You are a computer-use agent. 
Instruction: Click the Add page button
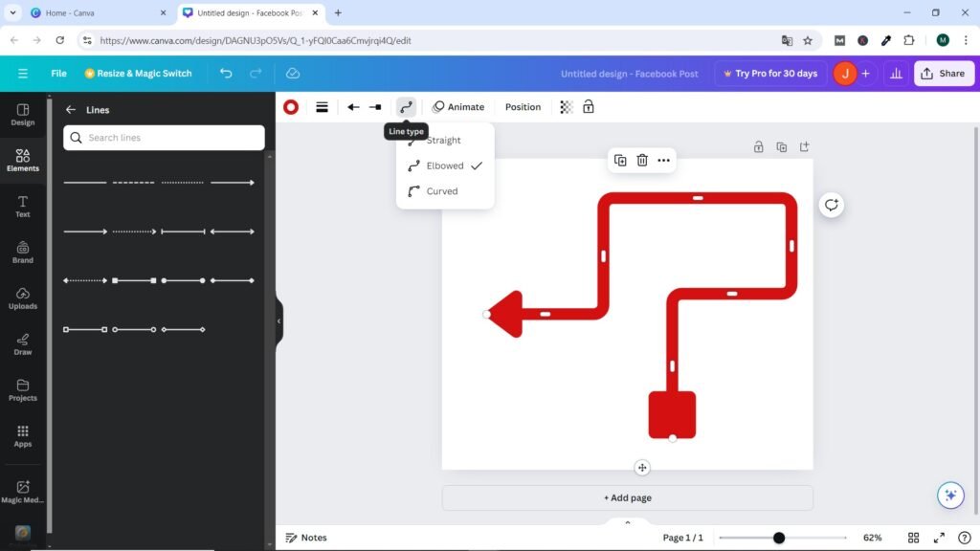tap(627, 497)
